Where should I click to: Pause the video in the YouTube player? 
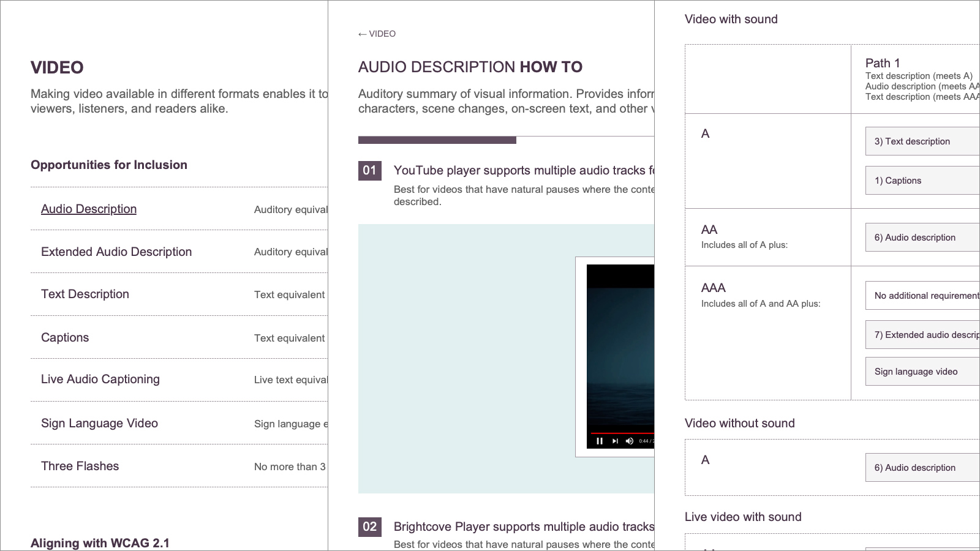(600, 441)
